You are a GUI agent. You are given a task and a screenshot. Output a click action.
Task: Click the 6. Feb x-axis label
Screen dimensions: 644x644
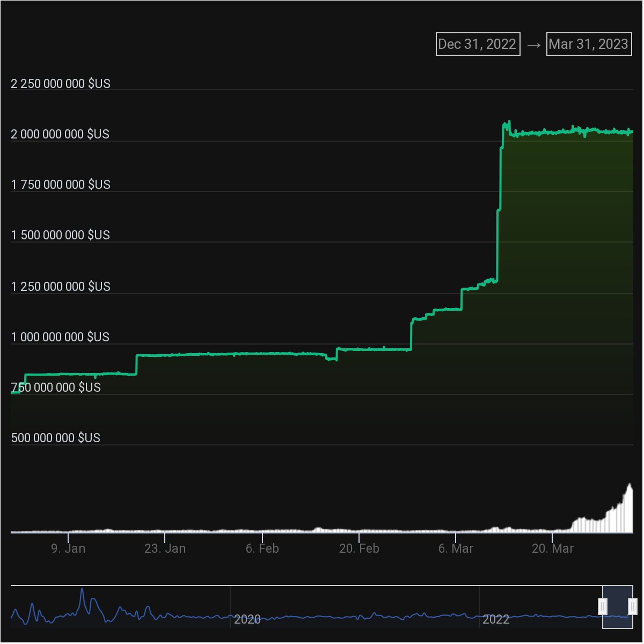point(262,548)
